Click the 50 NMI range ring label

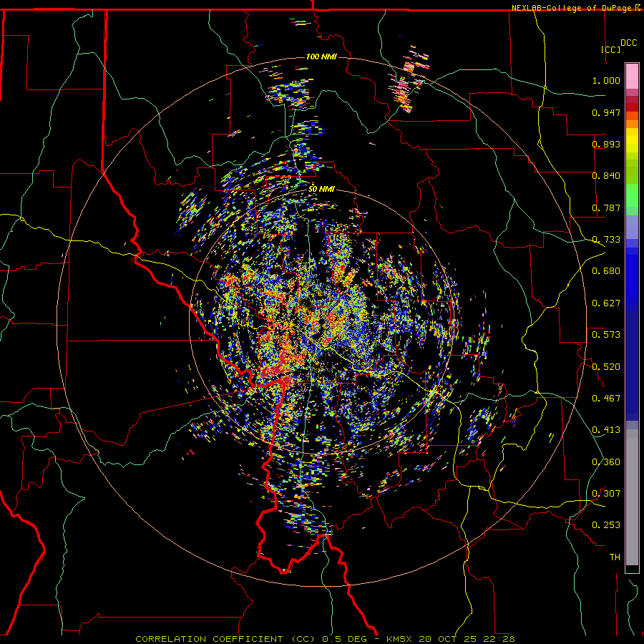(321, 190)
